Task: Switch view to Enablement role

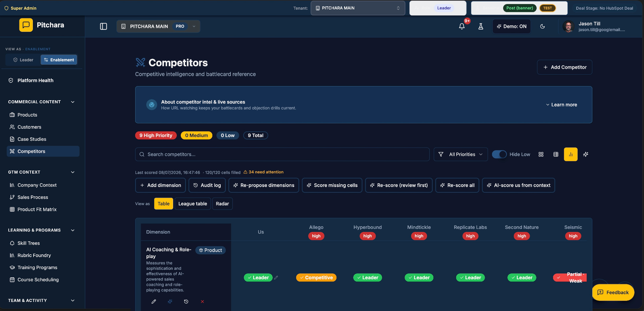Action: [x=59, y=60]
